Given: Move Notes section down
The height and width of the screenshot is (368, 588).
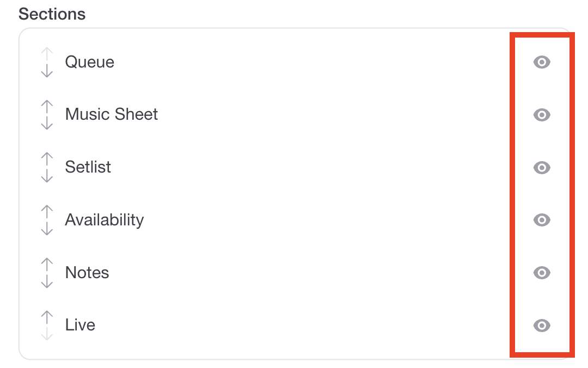Looking at the screenshot, I should [x=47, y=281].
